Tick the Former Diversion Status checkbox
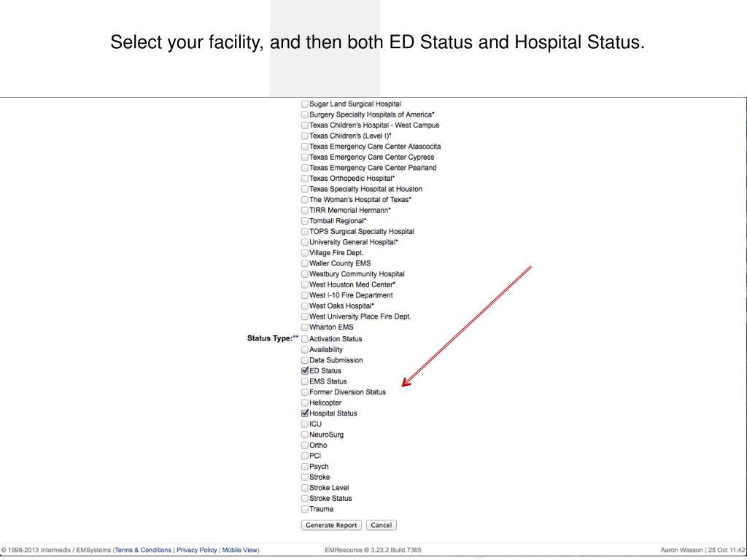The height and width of the screenshot is (560, 747). 305,392
